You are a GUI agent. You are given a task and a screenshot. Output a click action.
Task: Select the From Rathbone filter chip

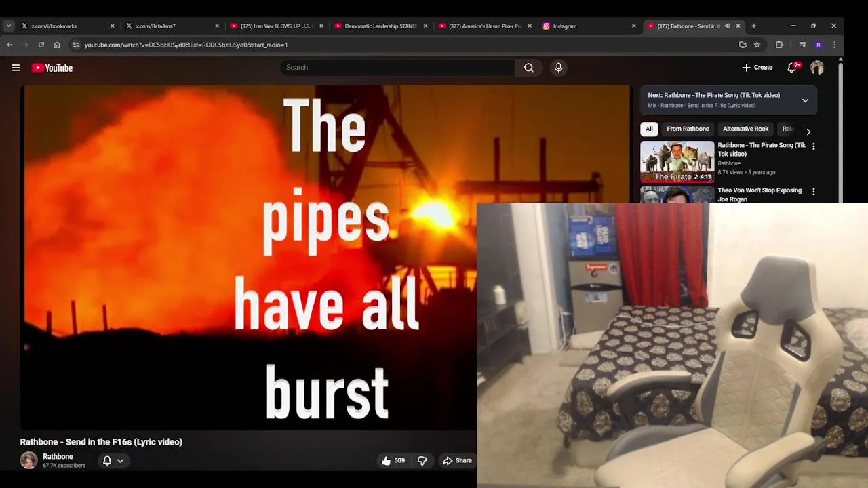point(688,129)
